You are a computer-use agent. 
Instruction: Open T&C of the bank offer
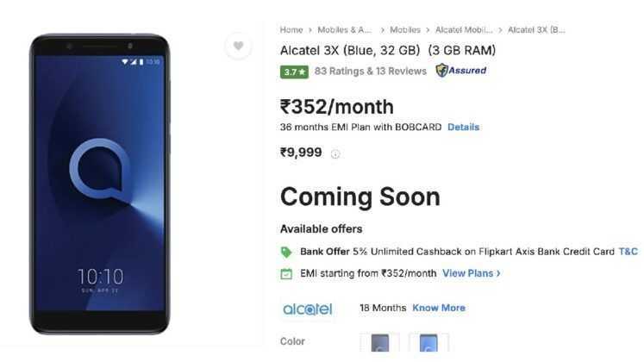pyautogui.click(x=628, y=252)
